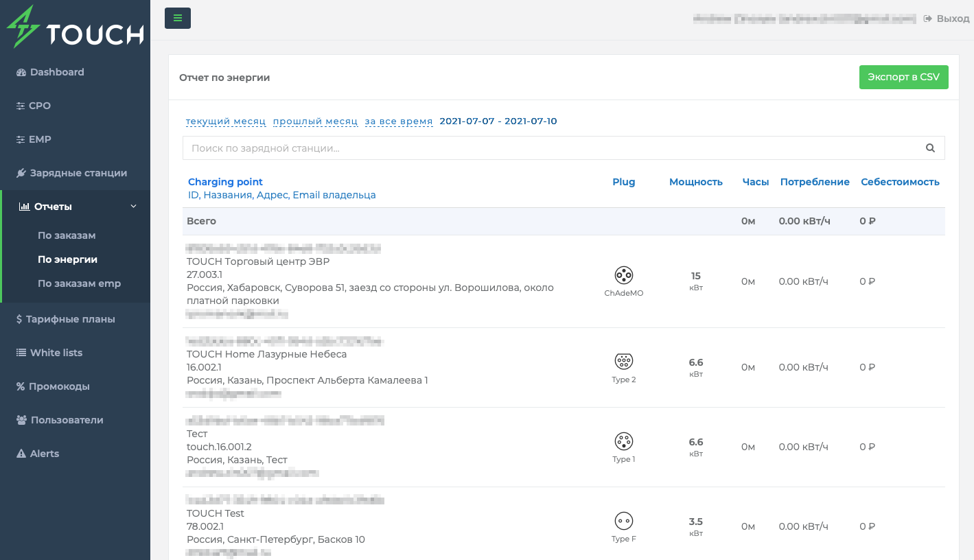The width and height of the screenshot is (974, 560).
Task: Select По энергии report
Action: click(x=67, y=259)
